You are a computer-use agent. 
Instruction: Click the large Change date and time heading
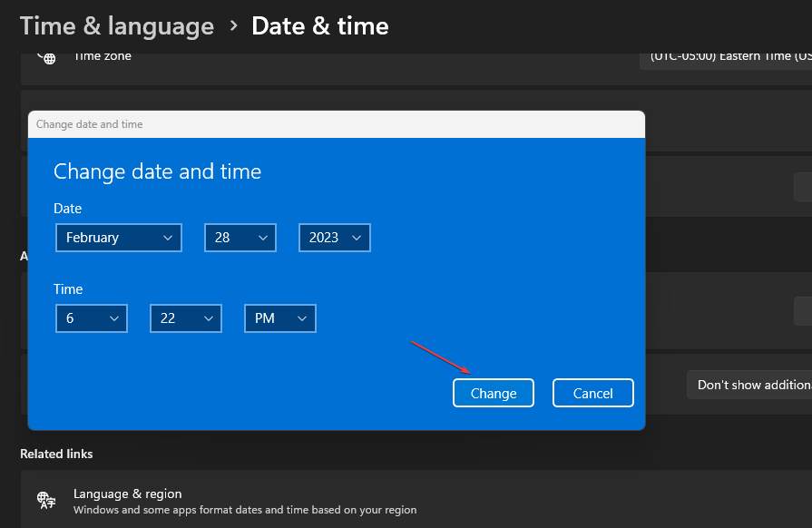click(x=158, y=171)
